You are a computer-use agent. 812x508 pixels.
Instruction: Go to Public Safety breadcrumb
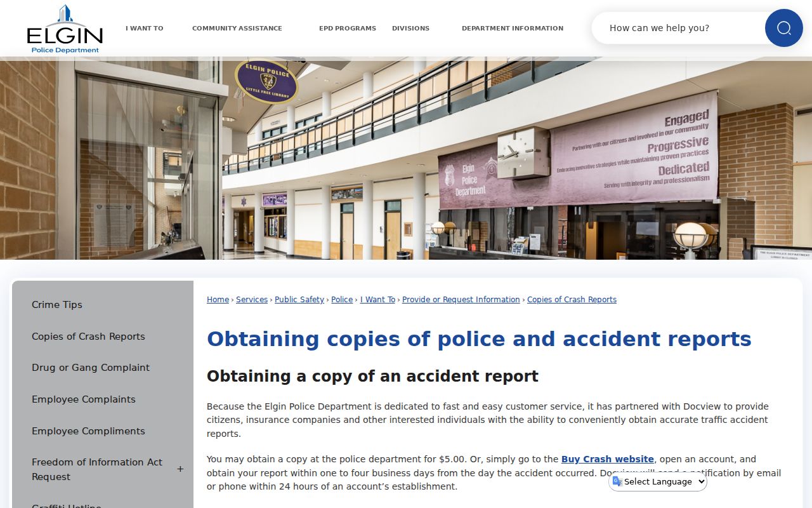click(299, 300)
